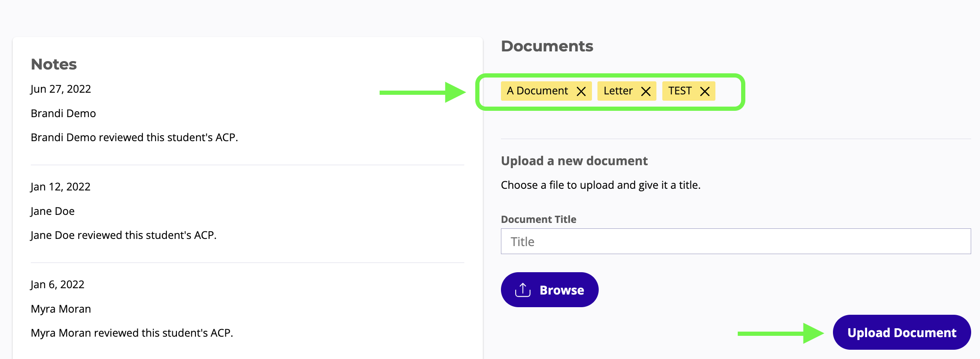Focus the Document Title input field

point(735,241)
